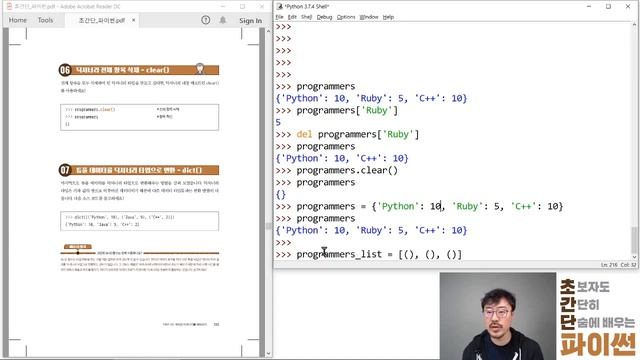Open the Options menu in Python Shell
Image resolution: width=640 pixels, height=360 pixels.
pos(346,17)
